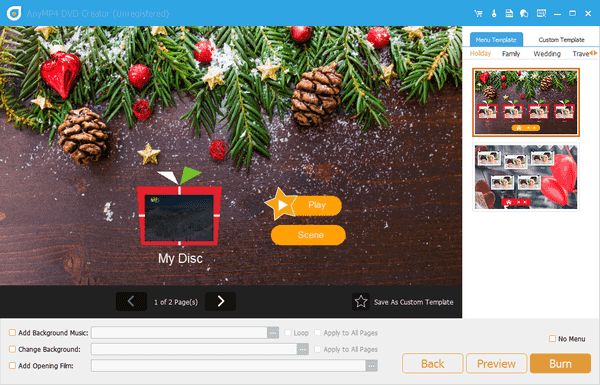Open the shopping cart purchase icon
This screenshot has height=385, width=600.
(478, 13)
